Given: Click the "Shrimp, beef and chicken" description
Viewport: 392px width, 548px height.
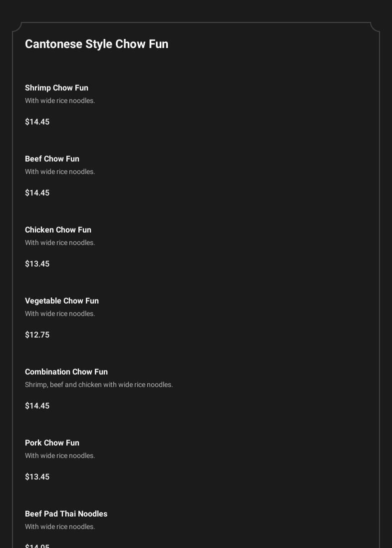Looking at the screenshot, I should 99,385.
